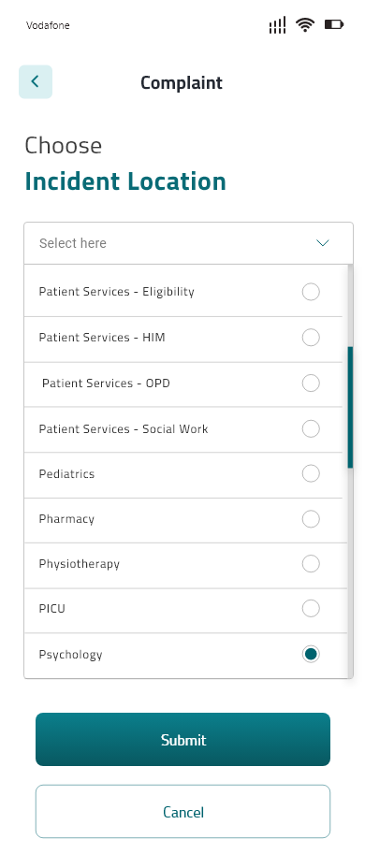Viewport: 365px width, 868px height.
Task: Tap the Pharmacy list entry text
Action: (x=66, y=519)
